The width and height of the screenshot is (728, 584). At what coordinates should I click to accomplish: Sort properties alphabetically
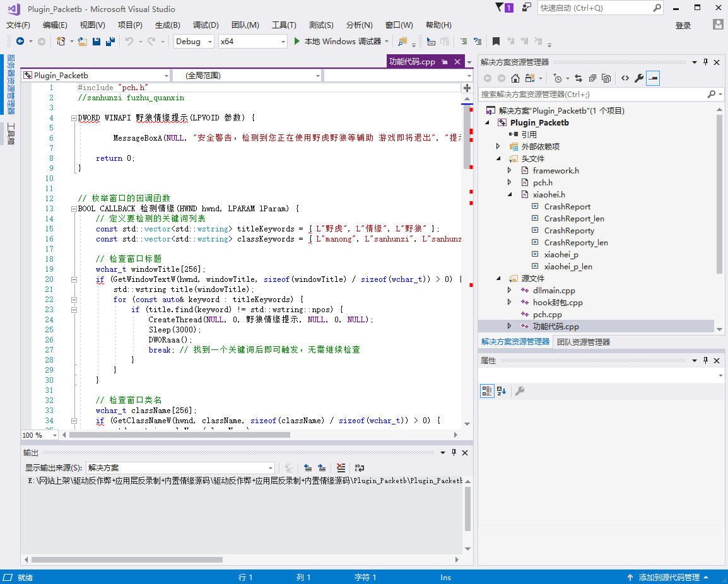(502, 391)
